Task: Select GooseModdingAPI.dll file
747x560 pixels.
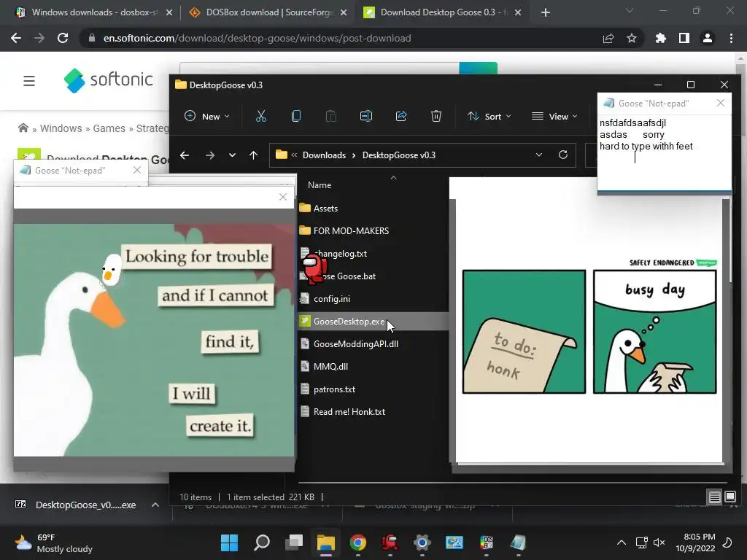Action: pos(355,344)
